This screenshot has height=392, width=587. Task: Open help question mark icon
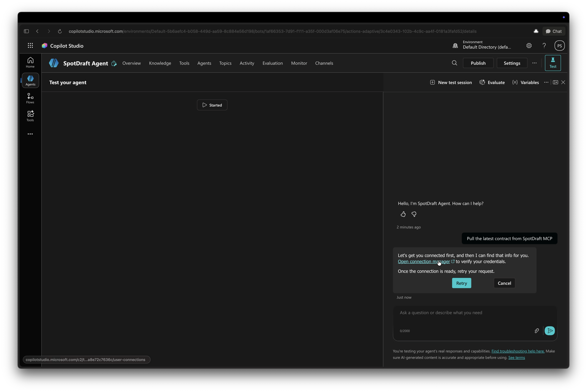[x=544, y=45]
